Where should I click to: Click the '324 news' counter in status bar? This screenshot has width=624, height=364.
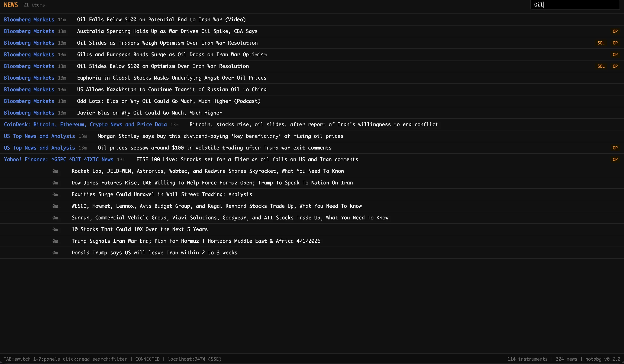coord(566,359)
